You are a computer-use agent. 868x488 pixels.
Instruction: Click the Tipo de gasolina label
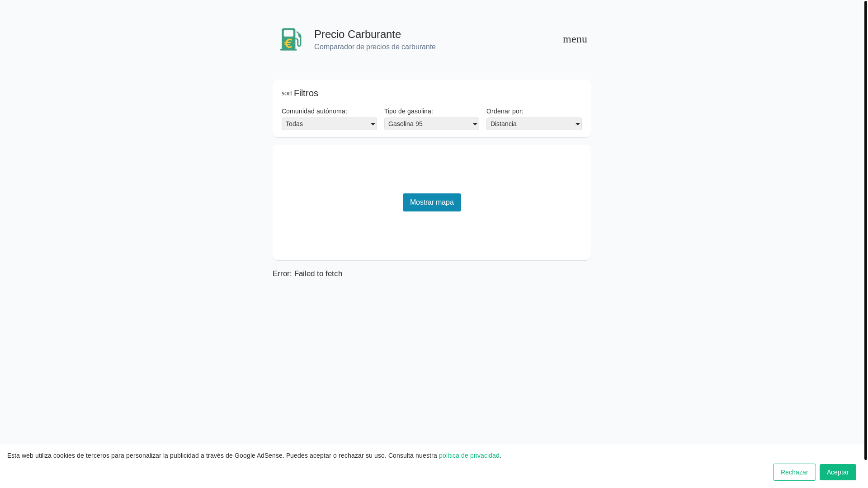click(409, 111)
